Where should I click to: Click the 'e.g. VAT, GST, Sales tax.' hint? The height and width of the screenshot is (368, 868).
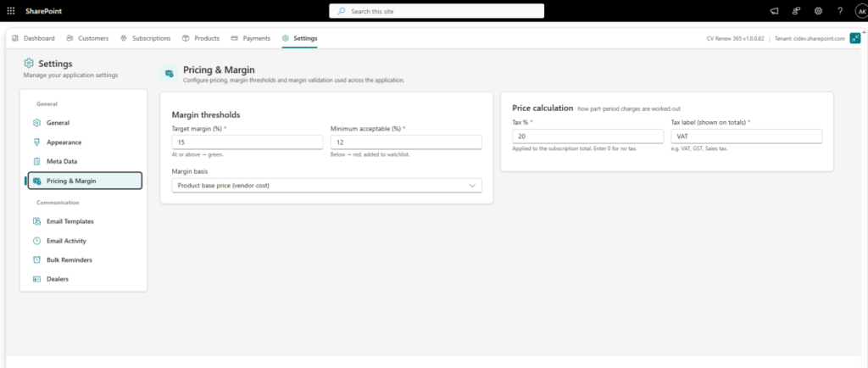(x=700, y=149)
